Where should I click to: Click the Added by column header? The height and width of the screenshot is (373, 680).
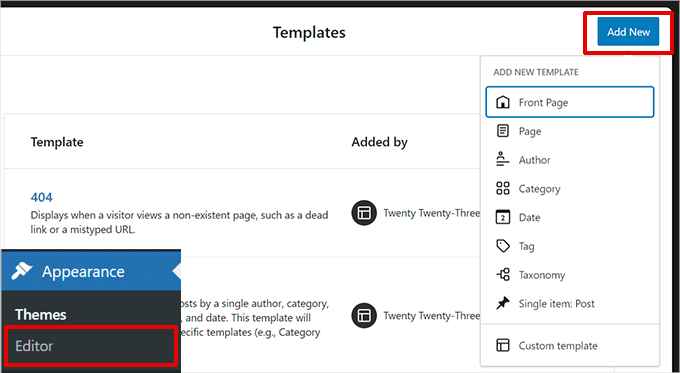point(379,142)
